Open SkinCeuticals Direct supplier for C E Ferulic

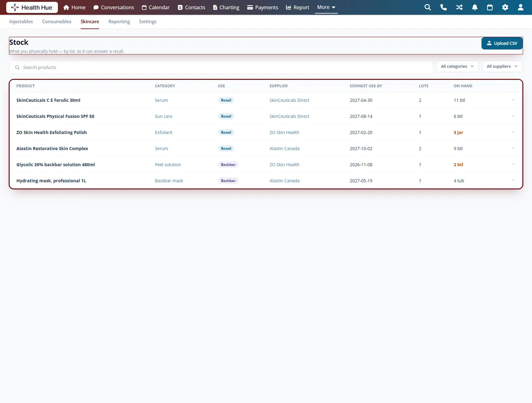pyautogui.click(x=289, y=100)
